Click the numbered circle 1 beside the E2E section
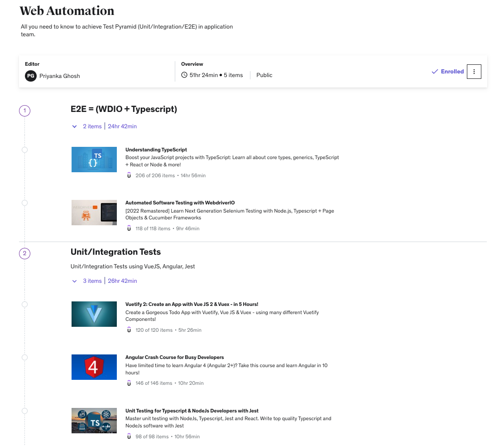This screenshot has width=504, height=446. point(24,110)
